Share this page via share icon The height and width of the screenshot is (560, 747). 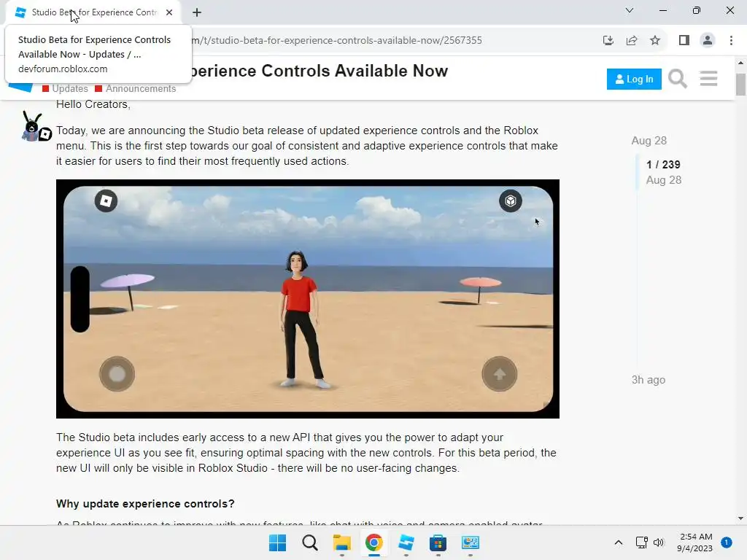point(632,41)
